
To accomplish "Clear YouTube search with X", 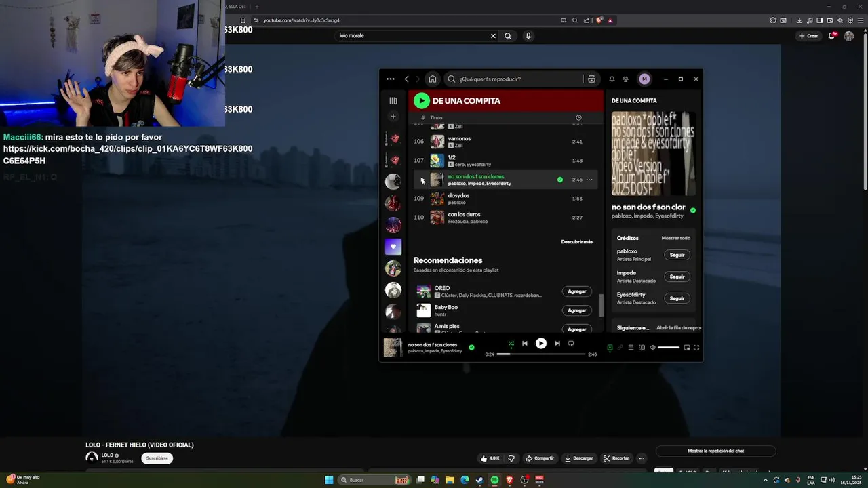I will pos(493,36).
